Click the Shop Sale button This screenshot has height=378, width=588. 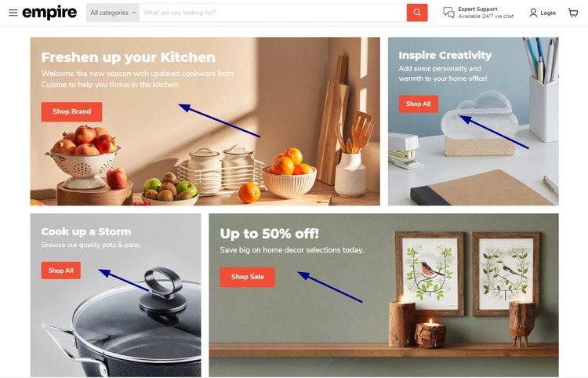pos(248,277)
